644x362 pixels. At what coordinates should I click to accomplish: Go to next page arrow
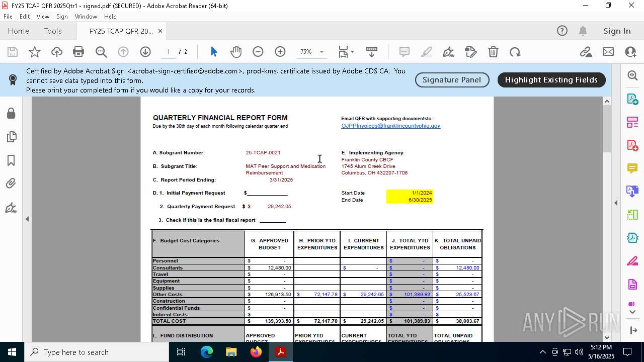coord(145,52)
